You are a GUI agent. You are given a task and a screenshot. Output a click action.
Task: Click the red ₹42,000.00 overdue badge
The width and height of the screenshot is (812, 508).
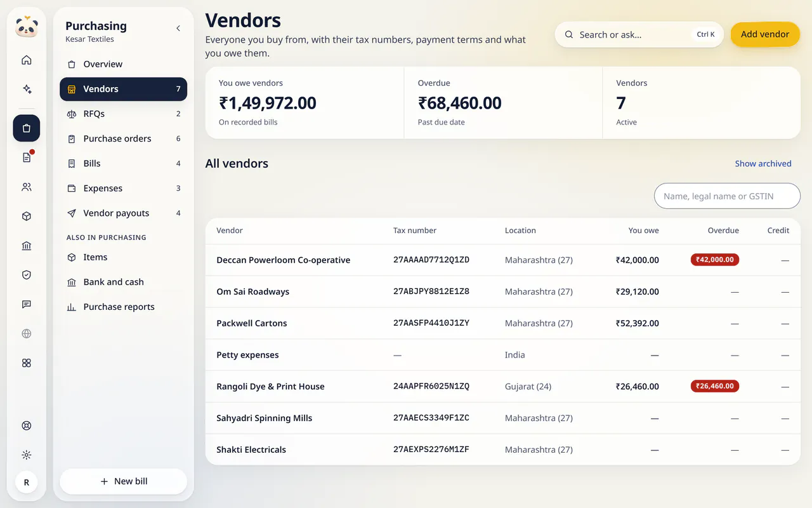click(715, 260)
